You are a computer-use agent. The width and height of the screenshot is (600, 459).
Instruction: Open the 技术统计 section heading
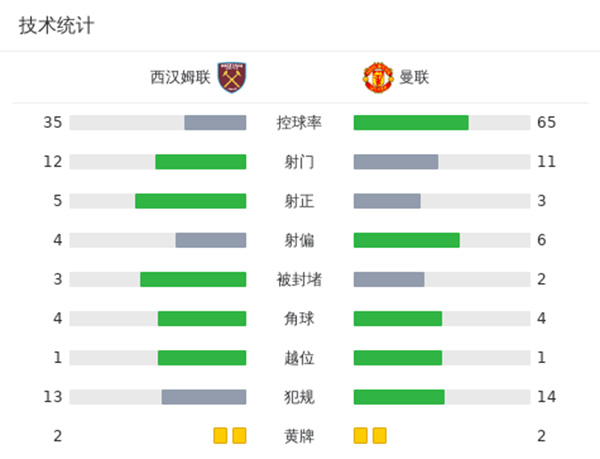click(56, 26)
